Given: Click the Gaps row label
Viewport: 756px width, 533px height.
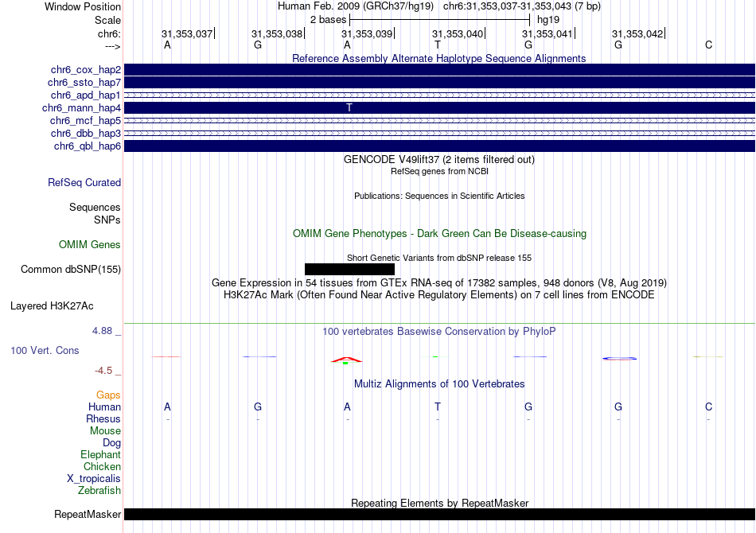Looking at the screenshot, I should pyautogui.click(x=108, y=395).
